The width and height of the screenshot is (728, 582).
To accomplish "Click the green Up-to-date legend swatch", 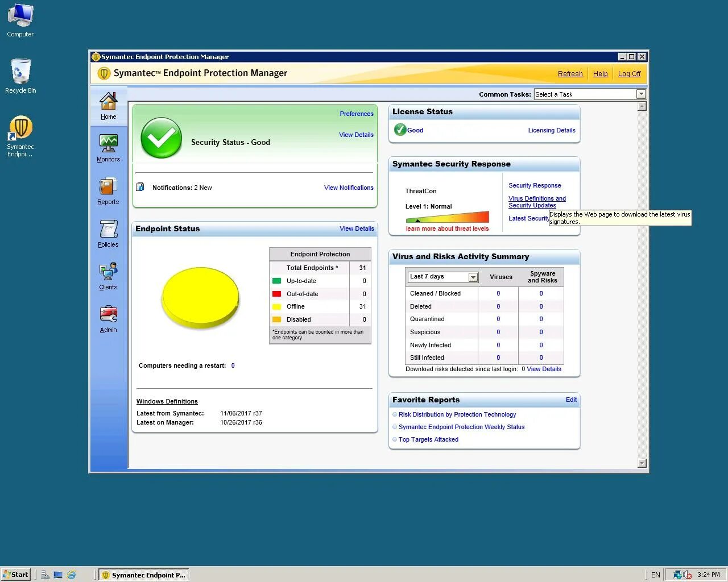I will 277,281.
